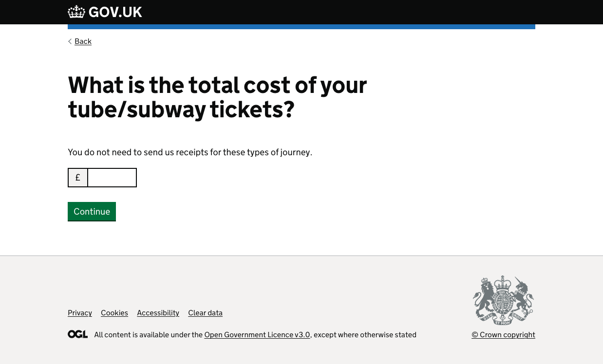The height and width of the screenshot is (364, 603).
Task: Click the pound sign prefix box
Action: 78,178
